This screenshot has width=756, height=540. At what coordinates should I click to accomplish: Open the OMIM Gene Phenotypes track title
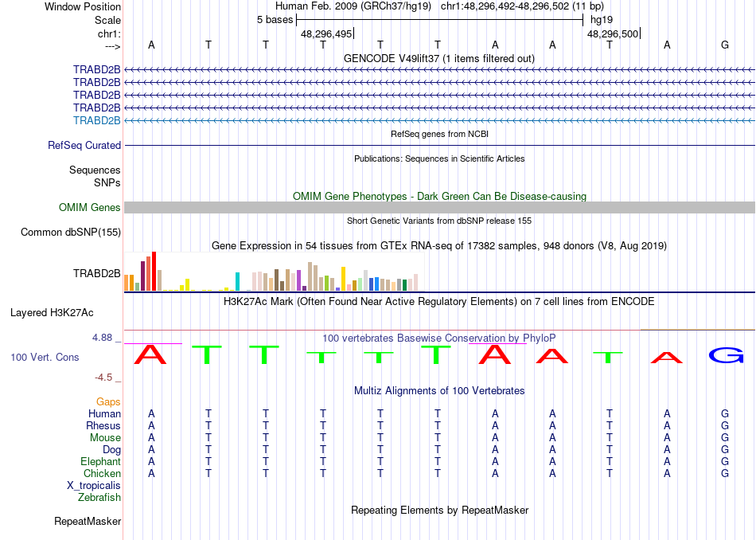[x=439, y=197]
